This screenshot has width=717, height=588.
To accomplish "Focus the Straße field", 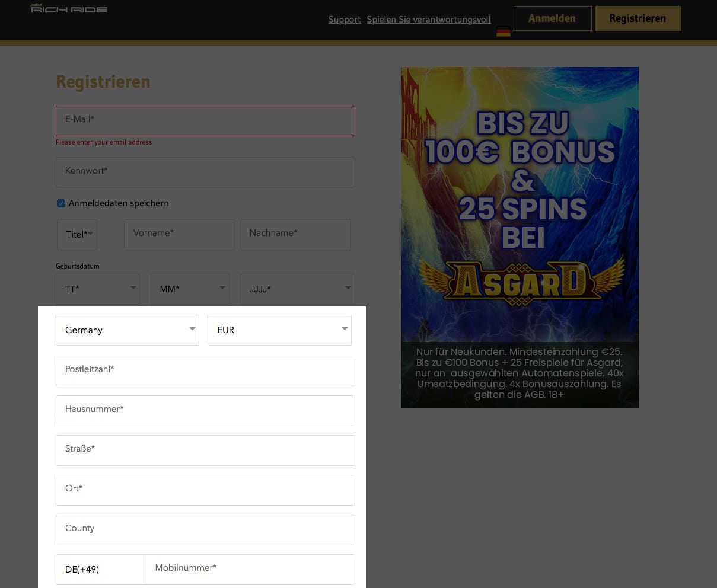I will tap(205, 450).
